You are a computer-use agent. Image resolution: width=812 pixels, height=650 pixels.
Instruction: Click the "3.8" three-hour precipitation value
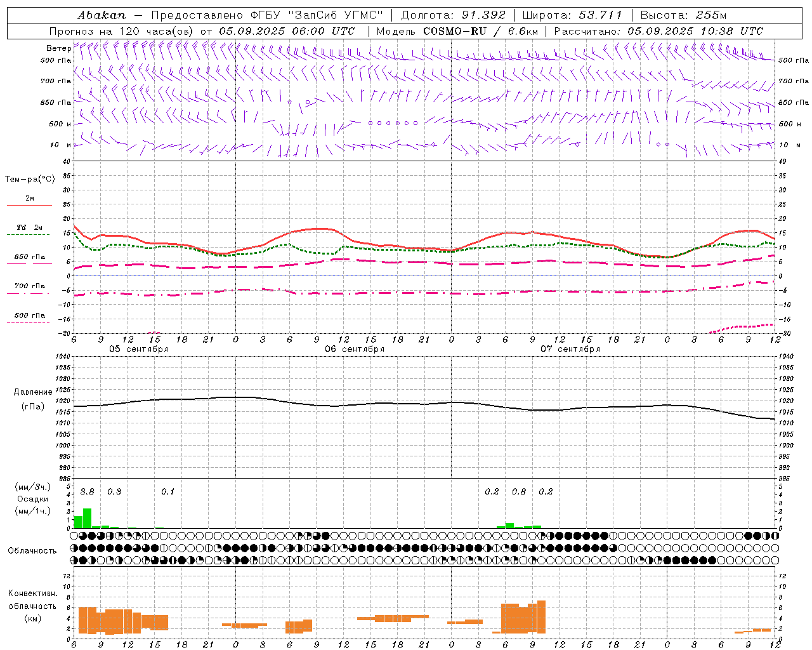(88, 492)
